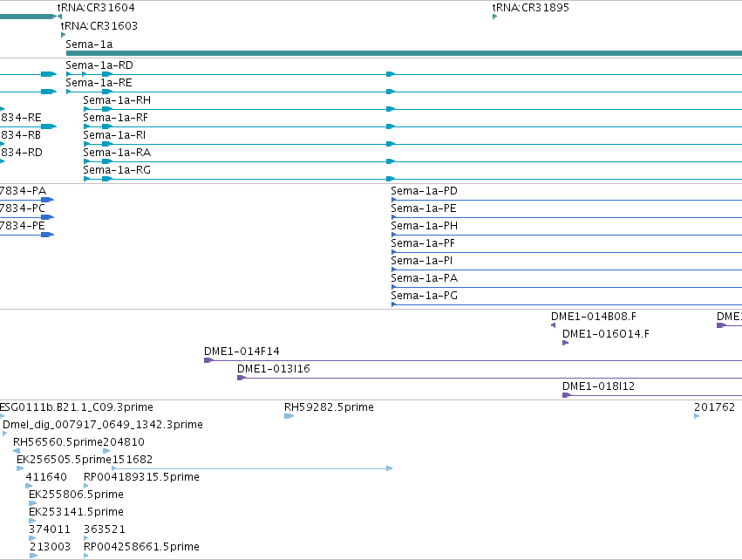
Task: Select the RH56560.5prime EST
Action: point(58,442)
